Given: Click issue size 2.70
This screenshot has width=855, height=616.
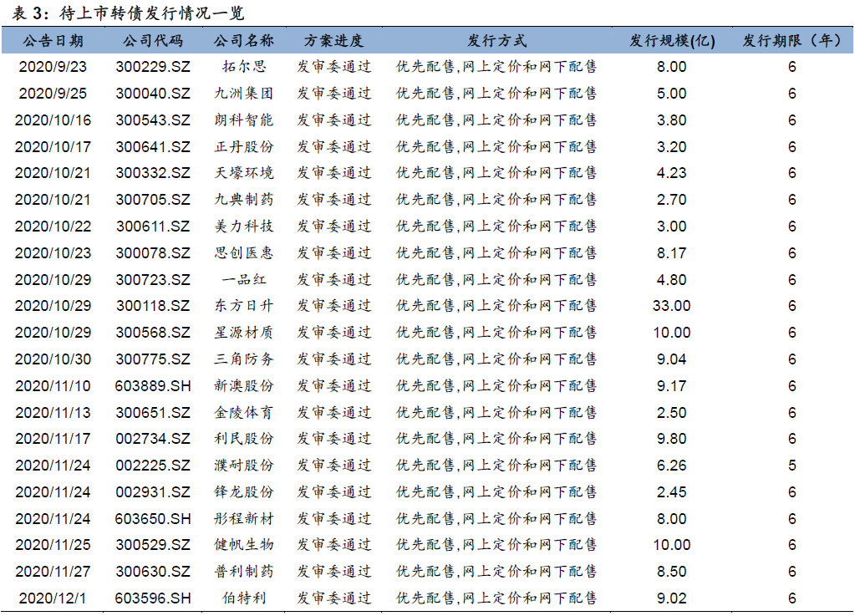Looking at the screenshot, I should click(x=672, y=200).
